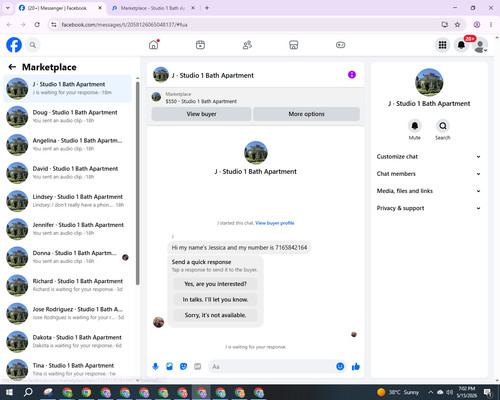Record a voice clip with the microphone icon

(155, 367)
